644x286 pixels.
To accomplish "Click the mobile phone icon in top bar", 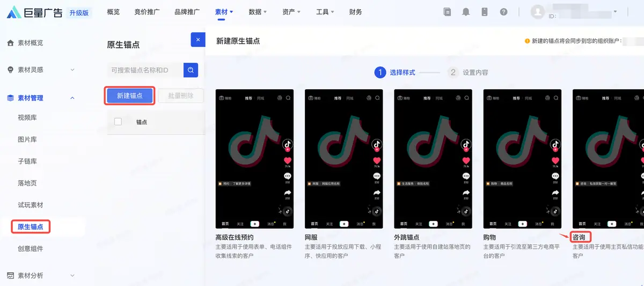I will pyautogui.click(x=485, y=12).
